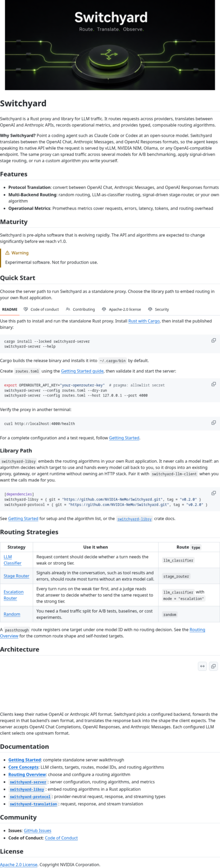Click the 'llm_classifier' code cell in LLM Classifier row
The width and height of the screenshot is (220, 868).
[x=178, y=560]
